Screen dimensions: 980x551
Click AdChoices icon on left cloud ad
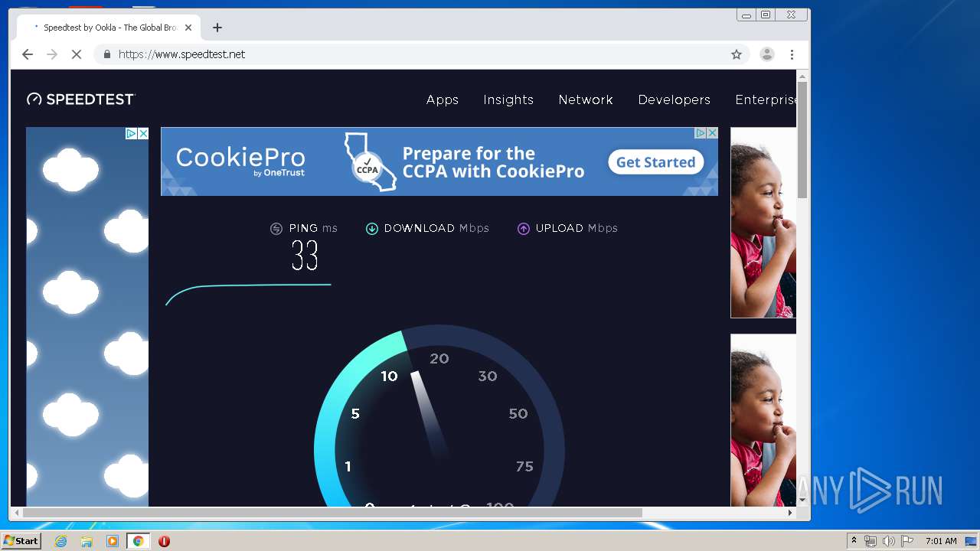point(131,133)
